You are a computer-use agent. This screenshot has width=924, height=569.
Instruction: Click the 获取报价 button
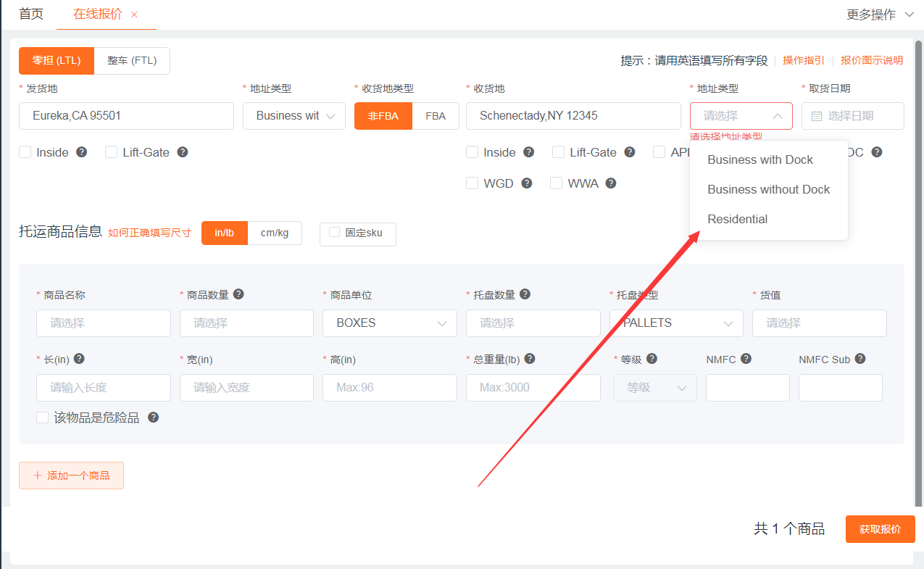880,529
